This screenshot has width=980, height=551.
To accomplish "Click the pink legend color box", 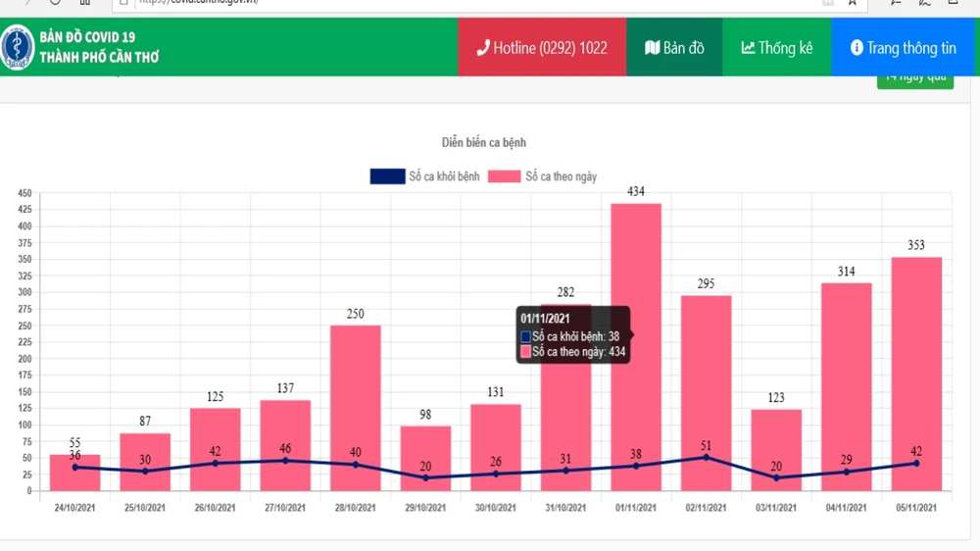I will click(505, 176).
